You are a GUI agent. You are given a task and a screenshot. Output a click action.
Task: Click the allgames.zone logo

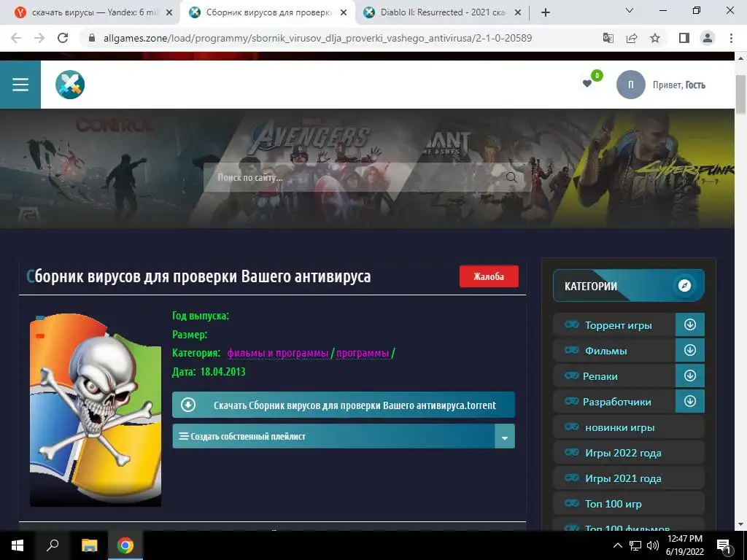[x=70, y=85]
